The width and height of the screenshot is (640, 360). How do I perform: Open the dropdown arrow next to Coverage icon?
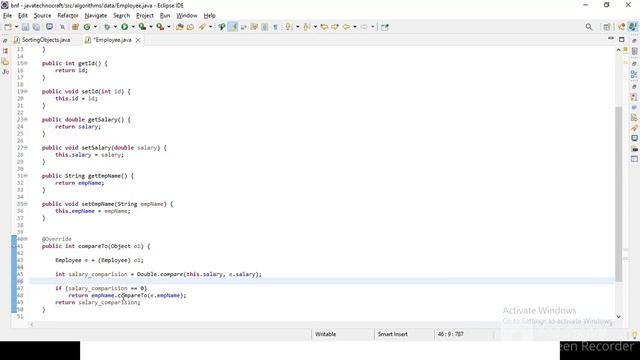151,27
